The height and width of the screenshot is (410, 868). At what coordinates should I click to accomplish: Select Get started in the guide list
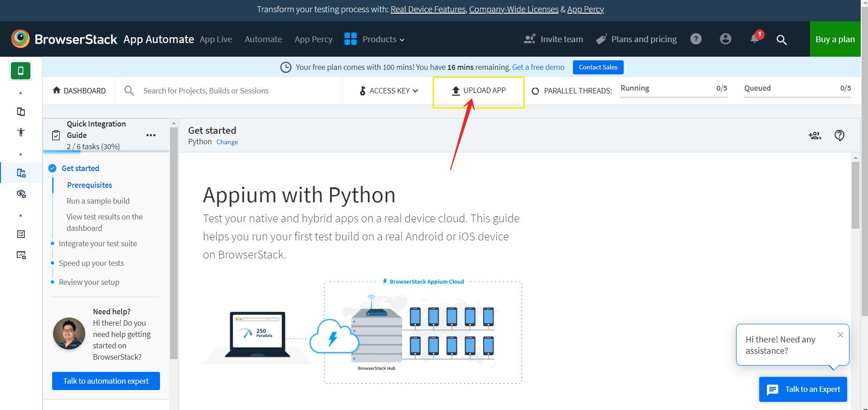tap(80, 168)
